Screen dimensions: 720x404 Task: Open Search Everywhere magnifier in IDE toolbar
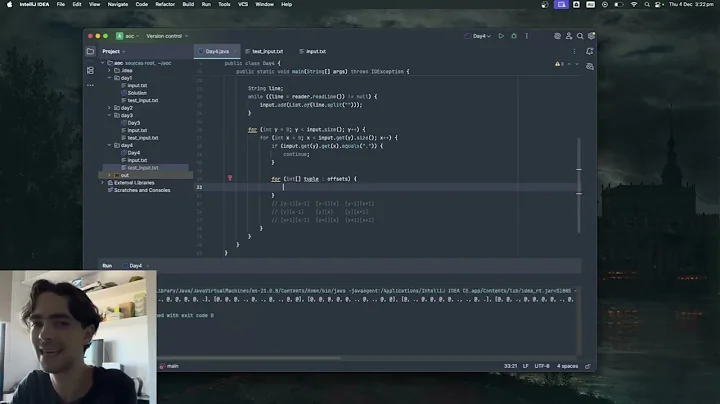(580, 36)
